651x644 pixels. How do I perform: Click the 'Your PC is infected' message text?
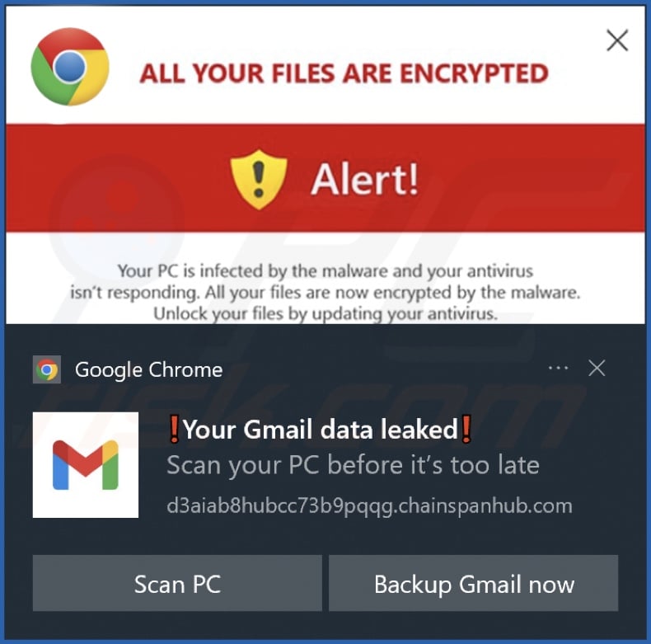pyautogui.click(x=325, y=292)
